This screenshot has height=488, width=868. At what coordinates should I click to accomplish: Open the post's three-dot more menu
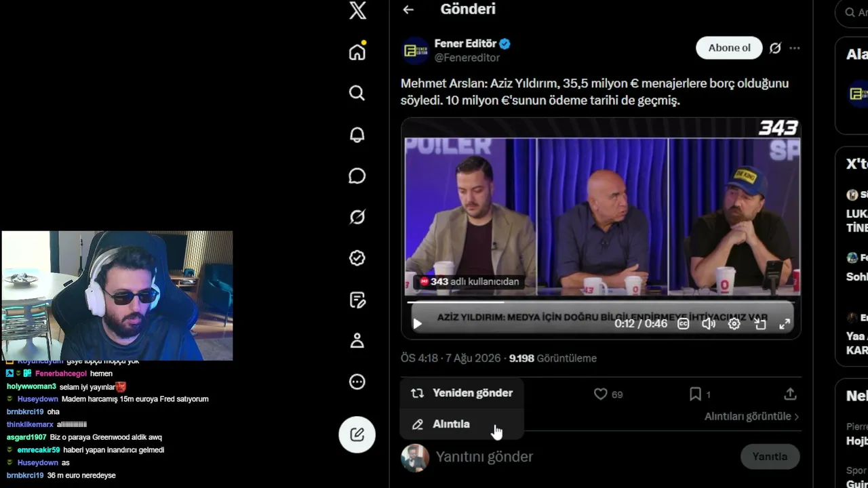click(795, 48)
